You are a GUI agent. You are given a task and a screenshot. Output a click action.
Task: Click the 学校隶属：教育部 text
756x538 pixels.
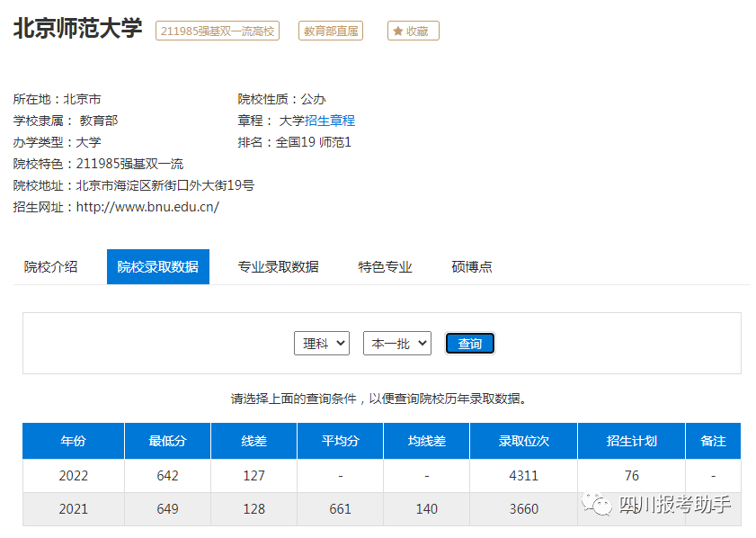pyautogui.click(x=66, y=121)
